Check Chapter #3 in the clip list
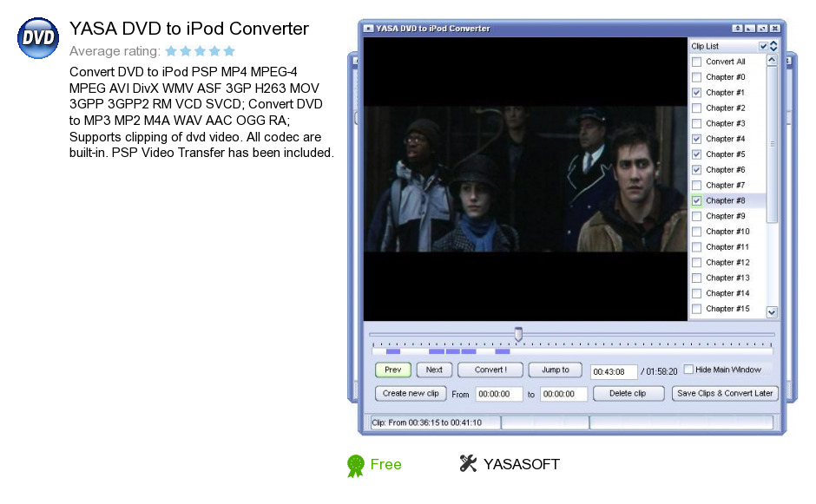 click(x=696, y=124)
